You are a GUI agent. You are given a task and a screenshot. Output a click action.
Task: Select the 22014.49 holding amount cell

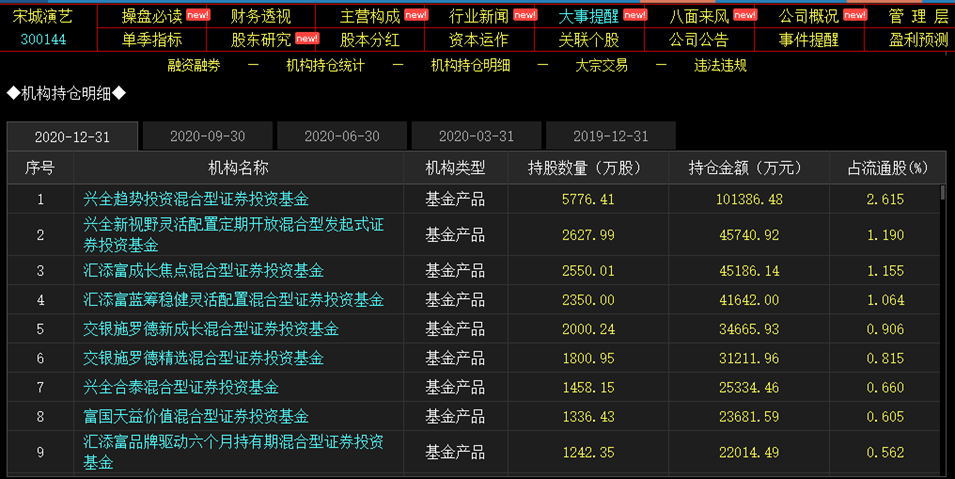pyautogui.click(x=749, y=453)
